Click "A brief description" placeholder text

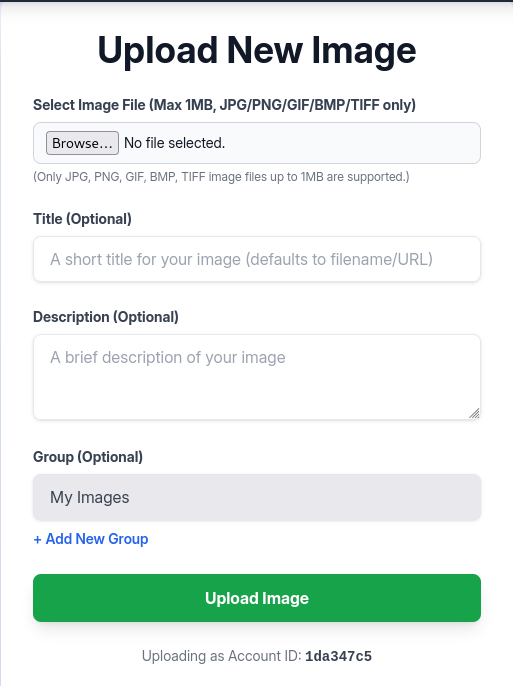168,357
